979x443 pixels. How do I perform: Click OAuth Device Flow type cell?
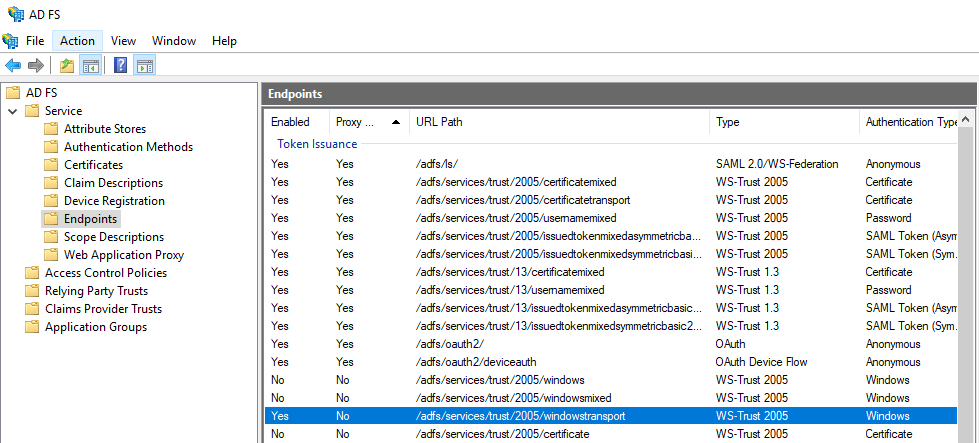(x=761, y=362)
